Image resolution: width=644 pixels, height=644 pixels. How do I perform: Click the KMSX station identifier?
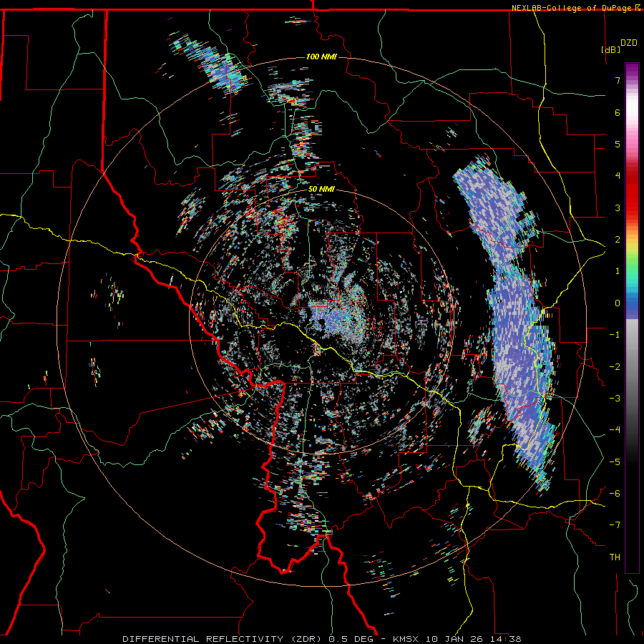tap(407, 639)
